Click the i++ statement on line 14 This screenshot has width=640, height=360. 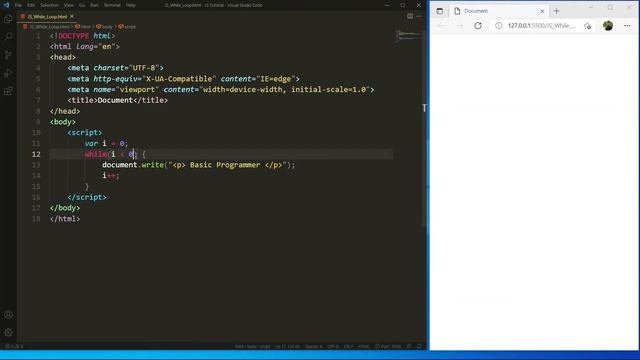point(111,176)
